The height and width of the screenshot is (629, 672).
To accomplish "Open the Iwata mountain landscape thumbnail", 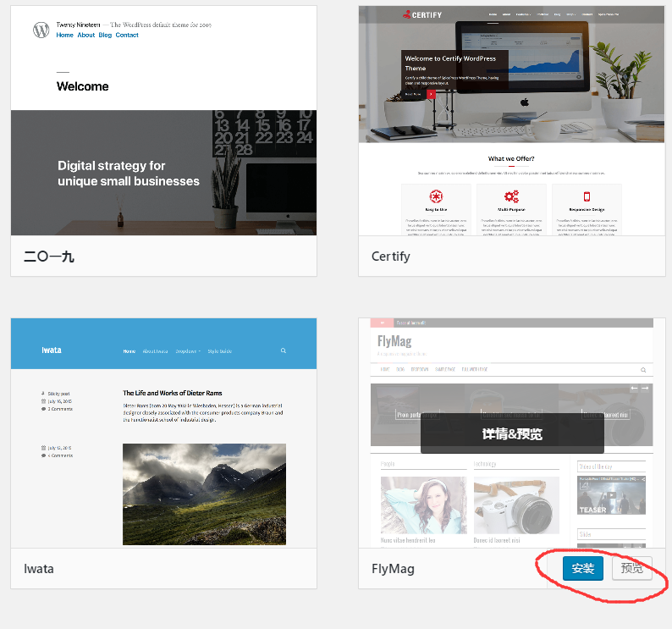I will [204, 494].
